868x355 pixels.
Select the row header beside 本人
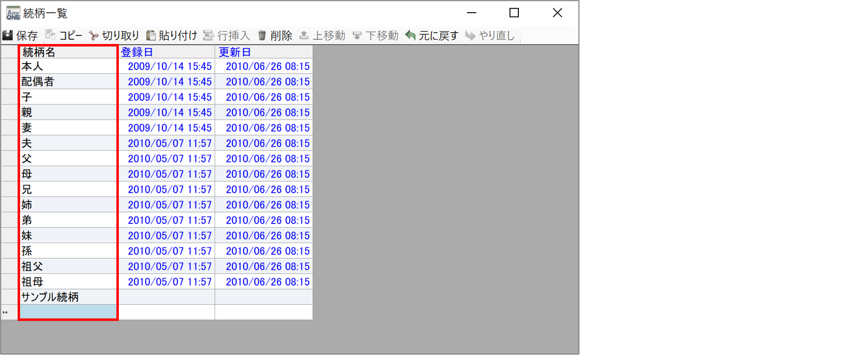coord(10,67)
